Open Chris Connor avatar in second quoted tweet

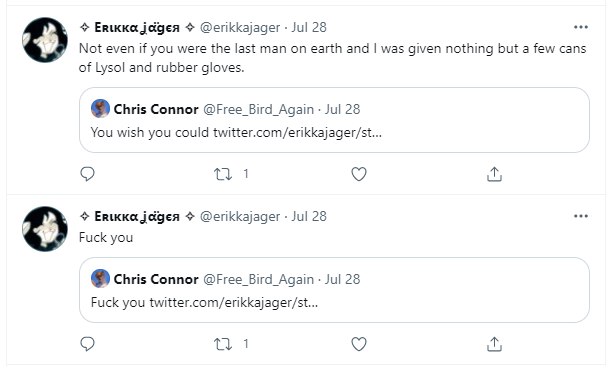(100, 279)
